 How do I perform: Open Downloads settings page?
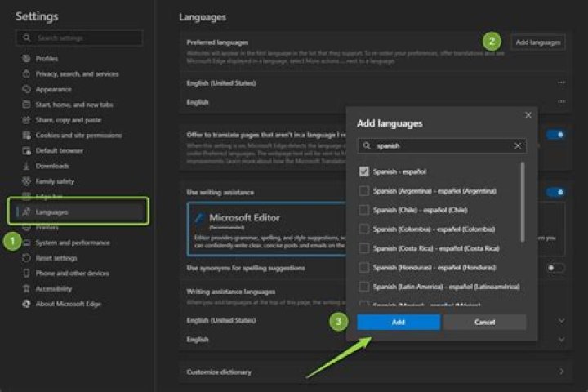point(52,166)
